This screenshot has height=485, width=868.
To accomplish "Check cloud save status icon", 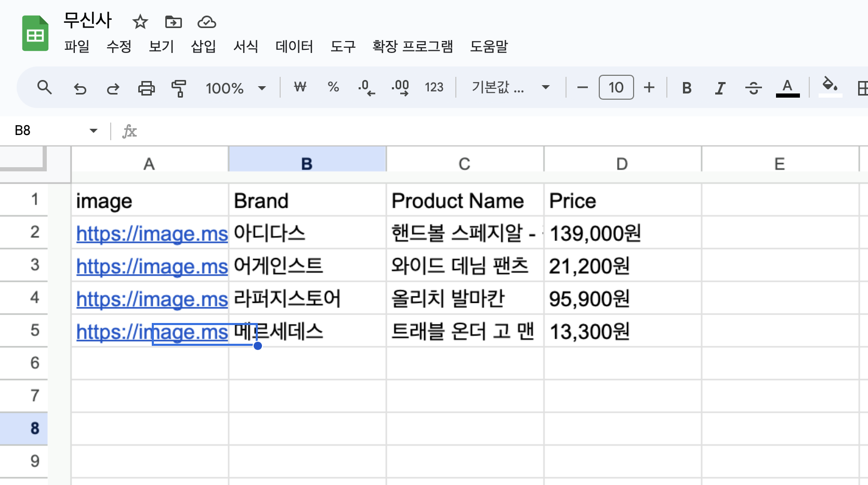I will coord(206,22).
